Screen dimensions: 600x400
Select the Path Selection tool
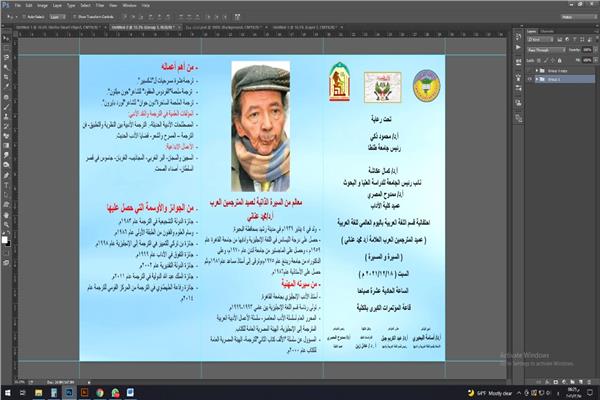(x=6, y=195)
